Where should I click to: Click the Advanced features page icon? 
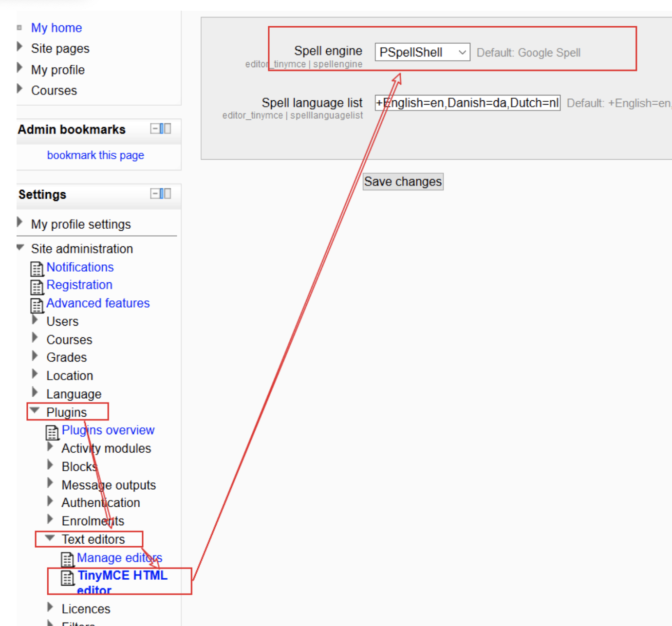[x=37, y=305]
